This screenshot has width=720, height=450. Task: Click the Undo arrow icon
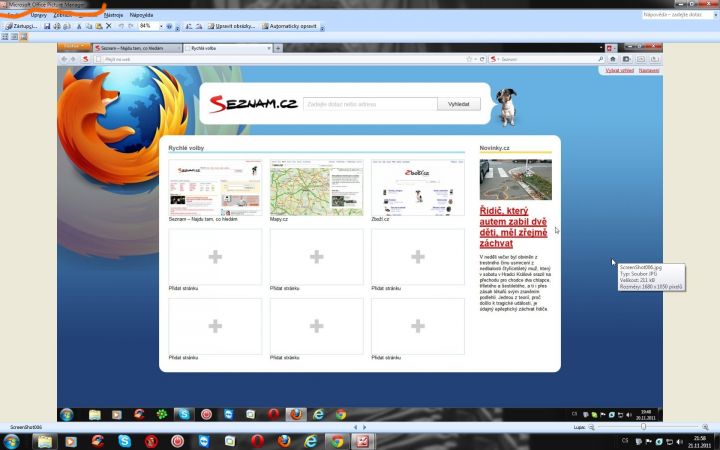click(x=121, y=26)
